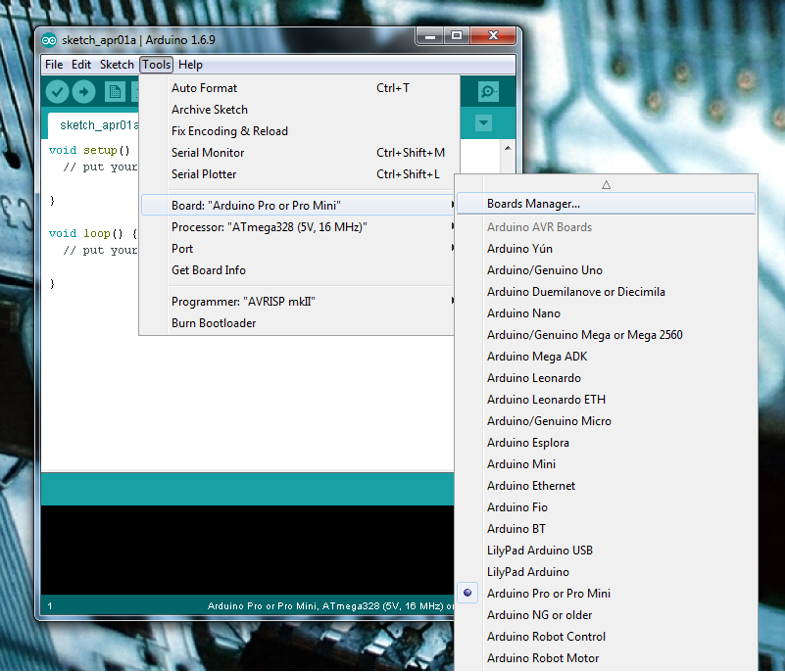Click the Arduino logo in title bar

tap(49, 40)
